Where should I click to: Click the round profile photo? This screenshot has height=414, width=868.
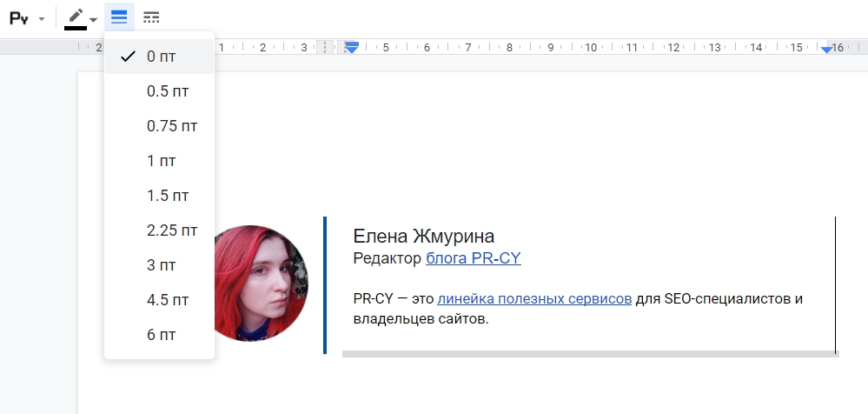pyautogui.click(x=262, y=284)
